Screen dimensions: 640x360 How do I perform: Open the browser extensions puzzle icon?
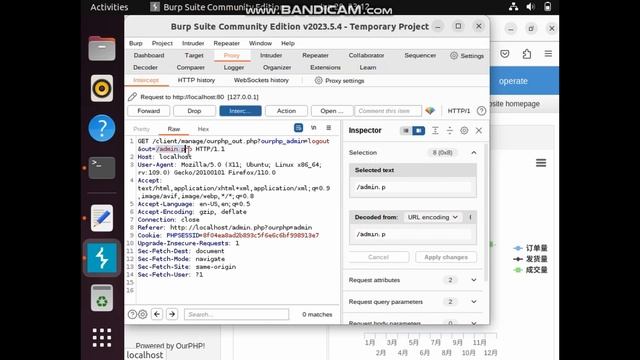click(527, 53)
